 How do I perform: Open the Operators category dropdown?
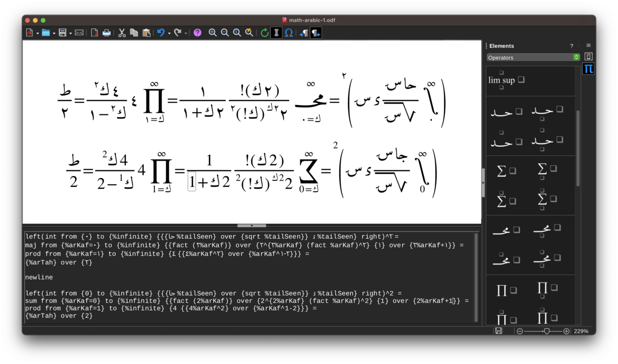(x=534, y=58)
